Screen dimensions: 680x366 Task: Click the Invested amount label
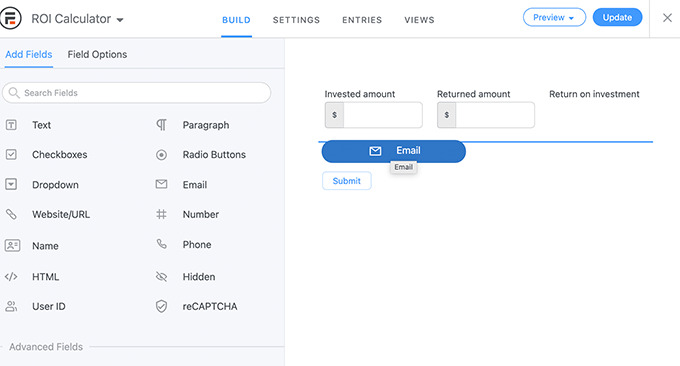(360, 94)
